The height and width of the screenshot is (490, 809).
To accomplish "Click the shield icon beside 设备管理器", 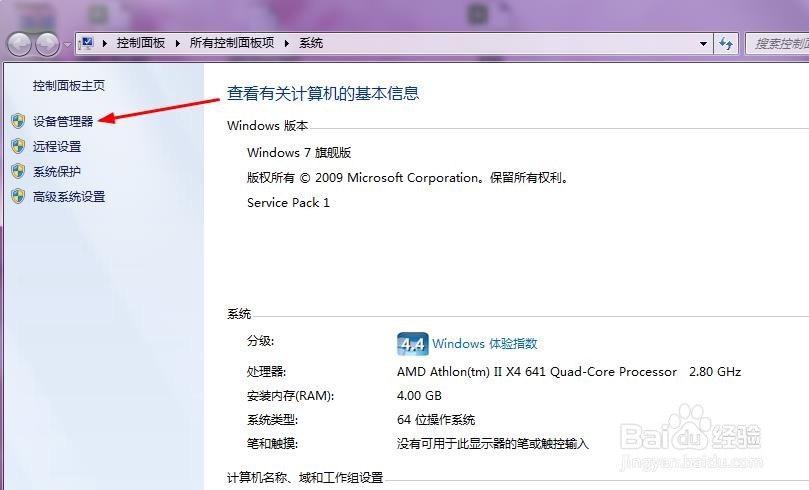I will (18, 121).
